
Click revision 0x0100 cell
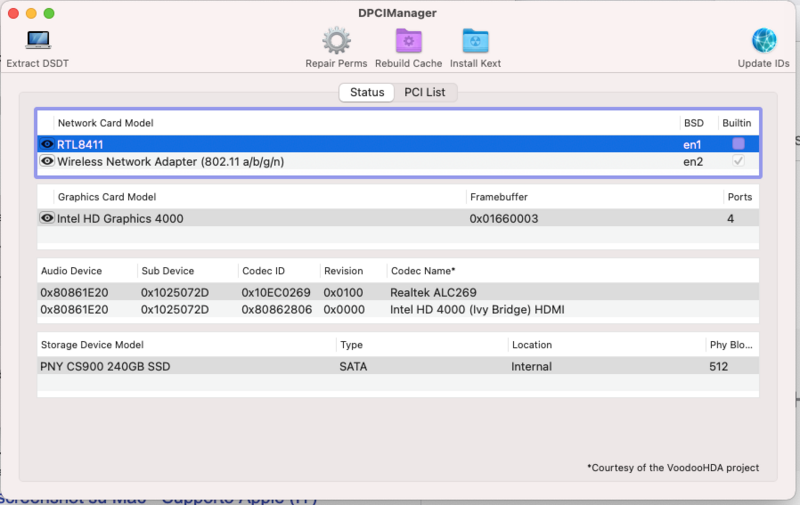[x=343, y=293]
